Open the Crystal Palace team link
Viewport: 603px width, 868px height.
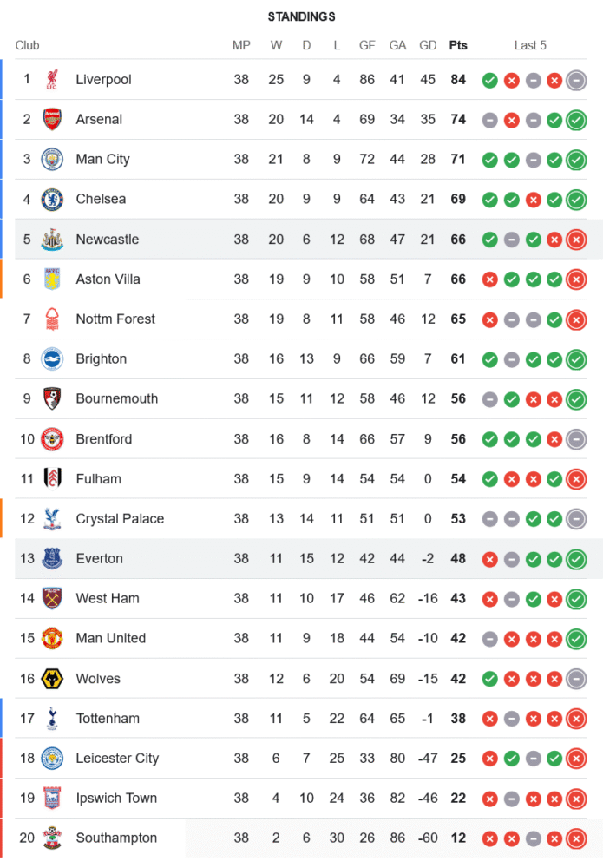(120, 519)
